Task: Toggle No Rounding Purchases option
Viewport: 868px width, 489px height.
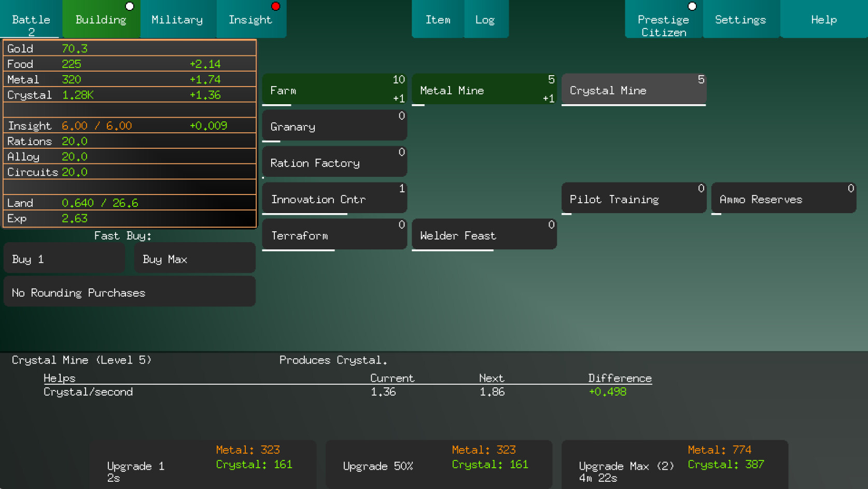Action: tap(129, 292)
